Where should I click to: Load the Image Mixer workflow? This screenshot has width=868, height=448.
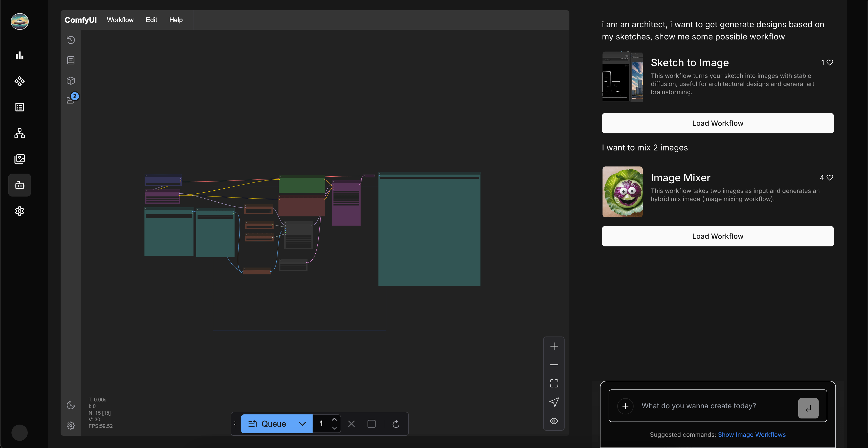tap(718, 236)
